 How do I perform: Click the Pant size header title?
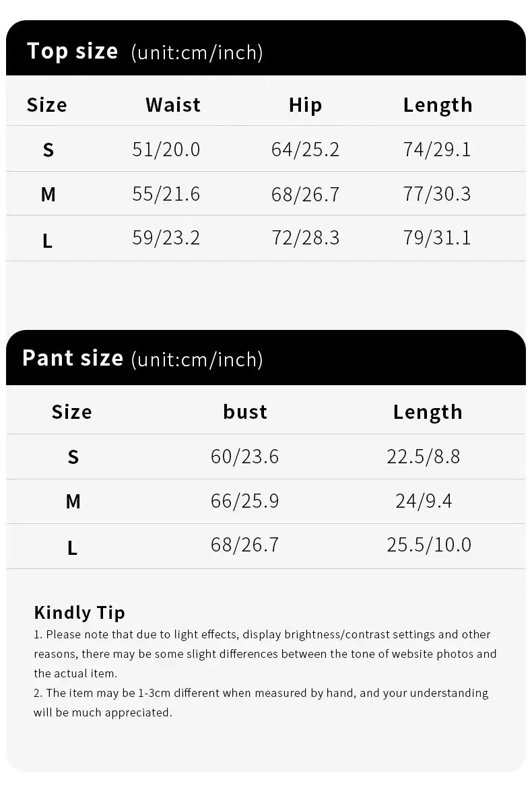point(72,358)
